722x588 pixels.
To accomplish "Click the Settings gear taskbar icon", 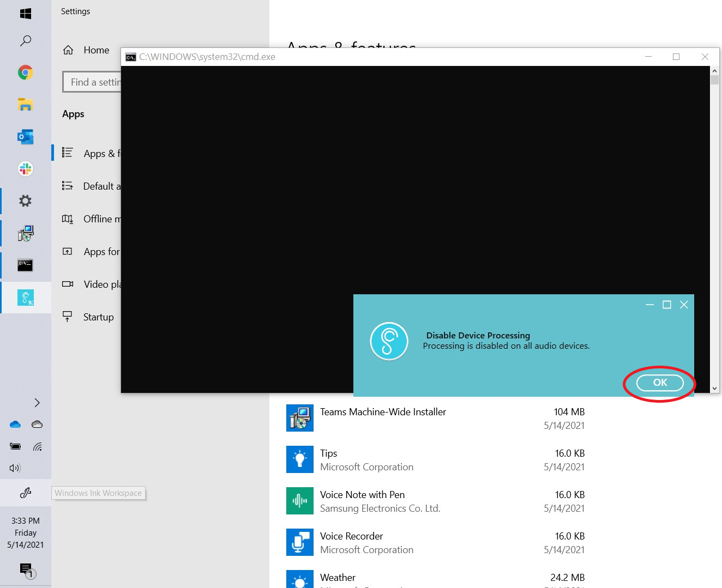I will point(25,201).
